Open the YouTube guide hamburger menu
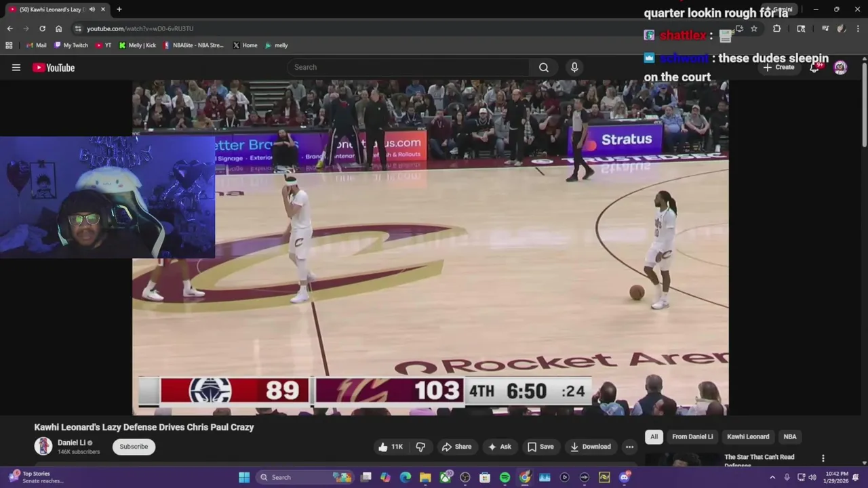Image resolution: width=868 pixels, height=488 pixels. point(16,67)
